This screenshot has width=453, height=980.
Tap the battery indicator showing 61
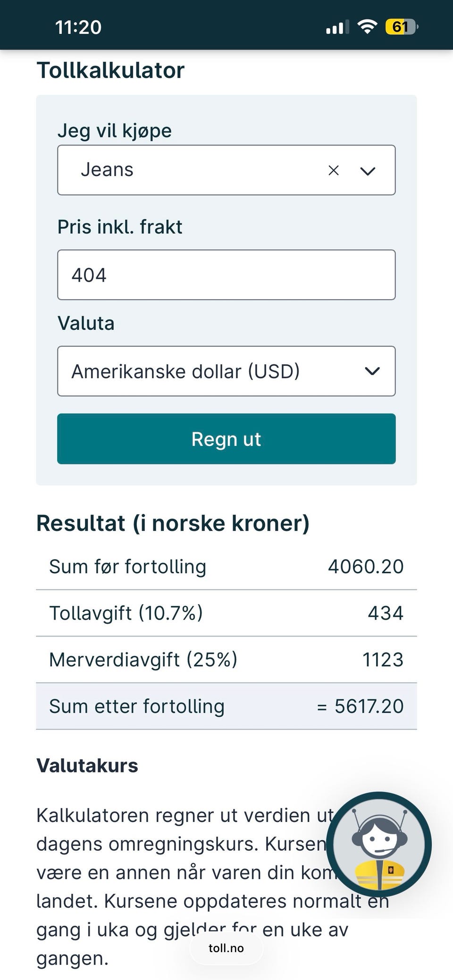click(x=401, y=26)
